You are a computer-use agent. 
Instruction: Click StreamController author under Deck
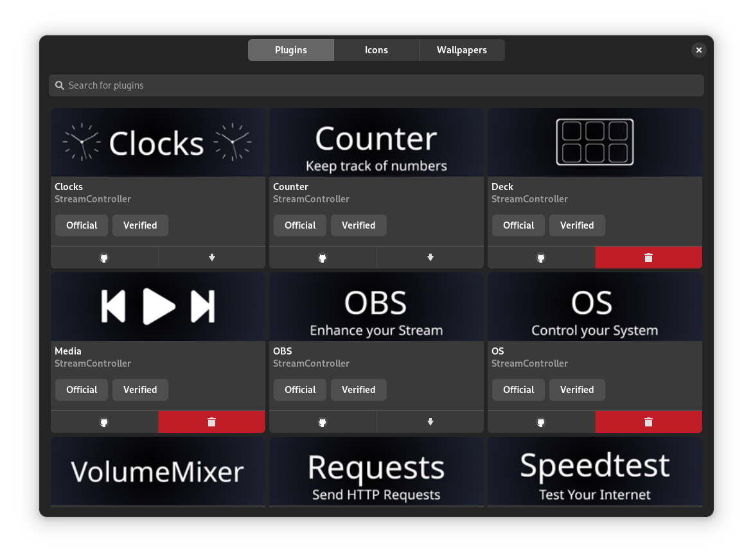[529, 199]
